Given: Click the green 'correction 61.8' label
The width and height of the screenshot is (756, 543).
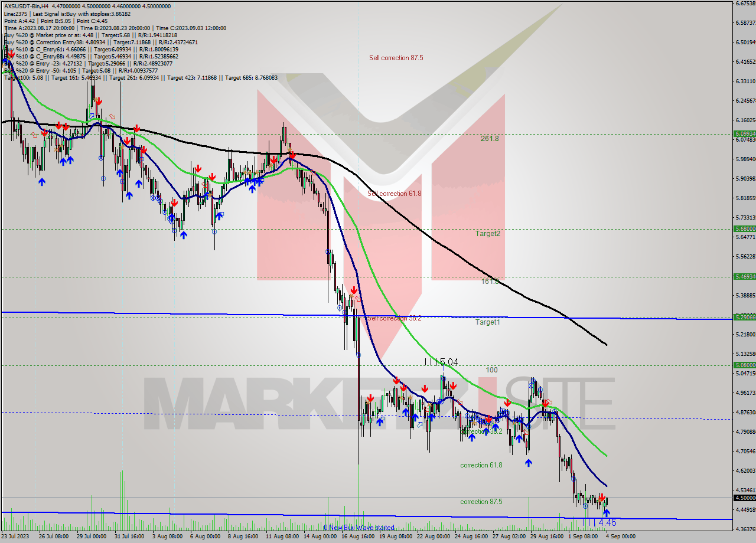Looking at the screenshot, I should [481, 465].
